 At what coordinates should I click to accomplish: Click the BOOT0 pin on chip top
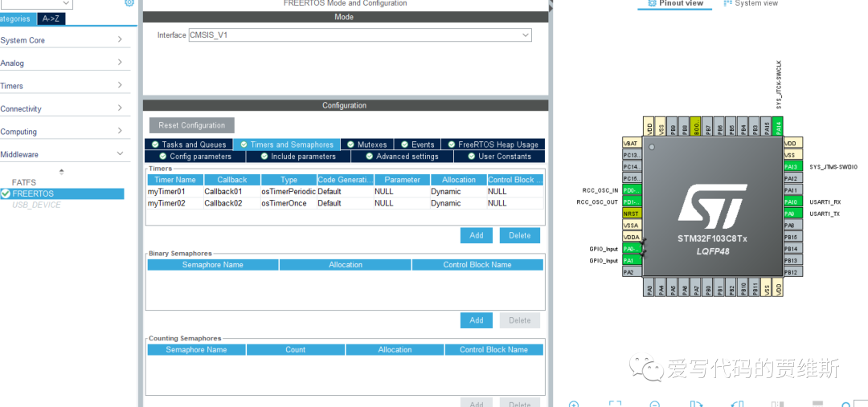pos(696,127)
